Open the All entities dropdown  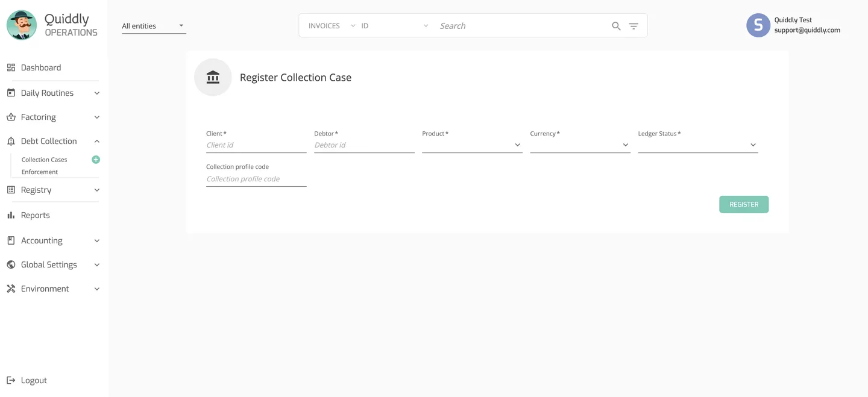(x=154, y=26)
